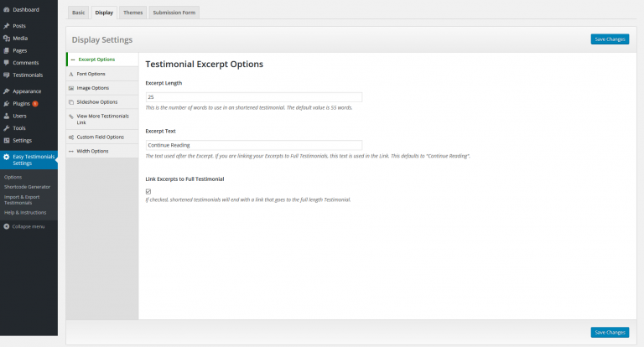Open the Slideshow Options section
Image resolution: width=644 pixels, height=347 pixels.
click(96, 101)
